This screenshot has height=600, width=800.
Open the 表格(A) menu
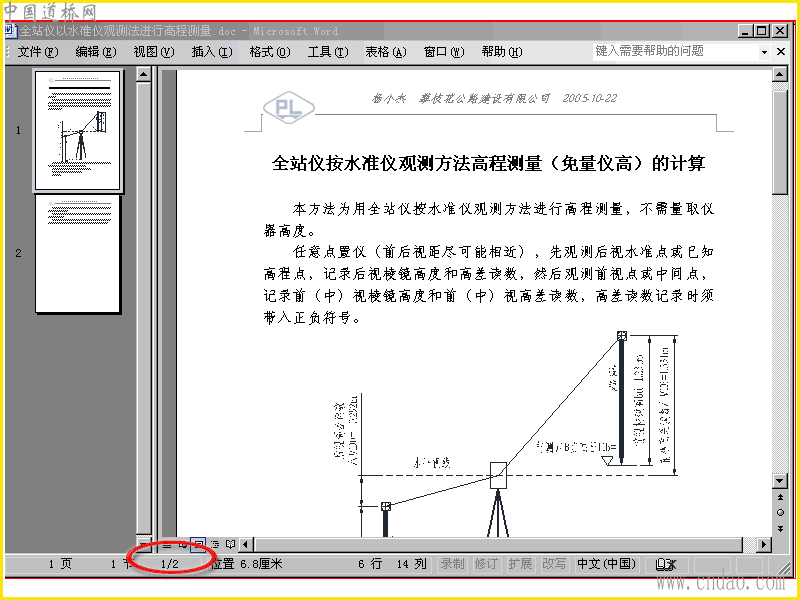[386, 52]
